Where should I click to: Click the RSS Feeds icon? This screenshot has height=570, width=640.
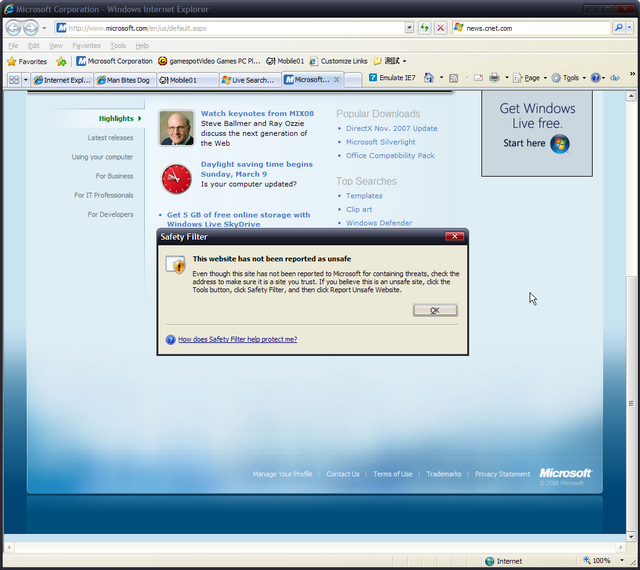pyautogui.click(x=453, y=78)
